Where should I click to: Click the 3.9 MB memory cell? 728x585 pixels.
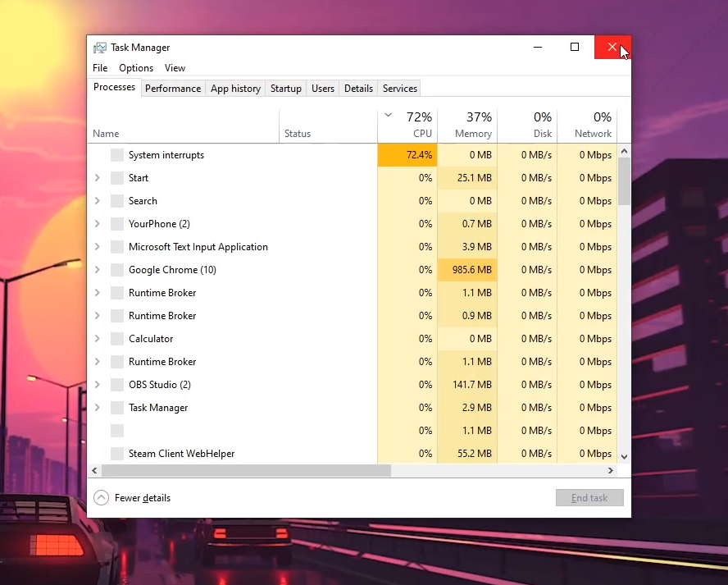(467, 247)
